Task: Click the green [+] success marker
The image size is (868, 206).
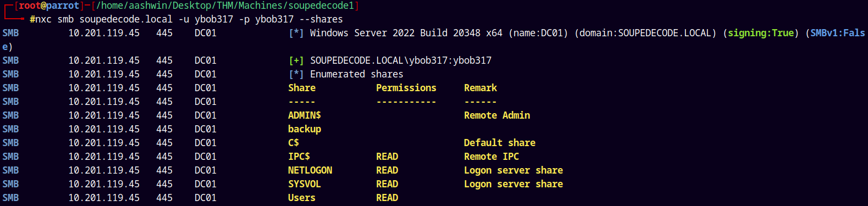Action: (296, 60)
